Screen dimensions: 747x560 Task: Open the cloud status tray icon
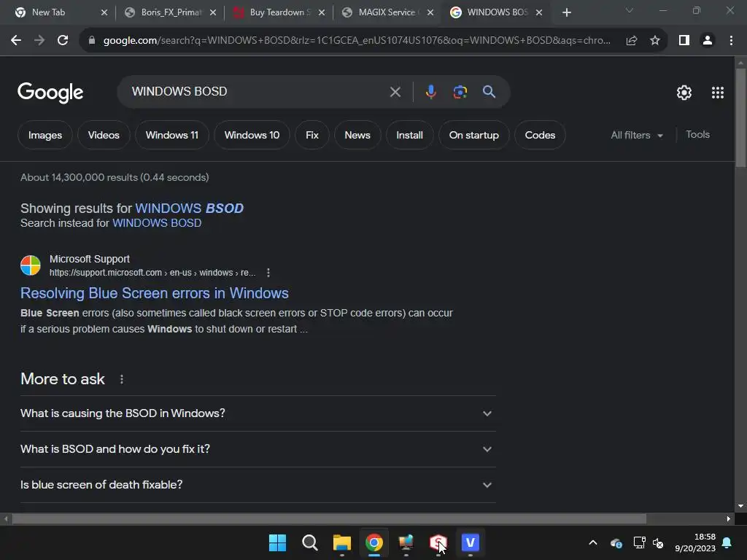(616, 542)
